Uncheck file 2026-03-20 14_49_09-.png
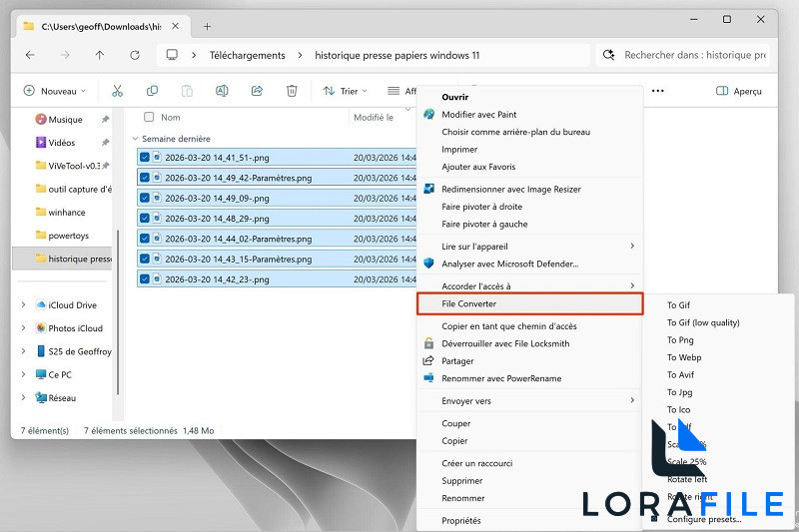This screenshot has height=532, width=799. (145, 198)
